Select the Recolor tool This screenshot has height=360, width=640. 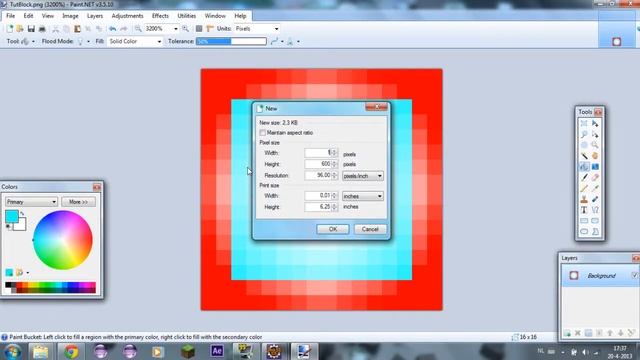(595, 199)
